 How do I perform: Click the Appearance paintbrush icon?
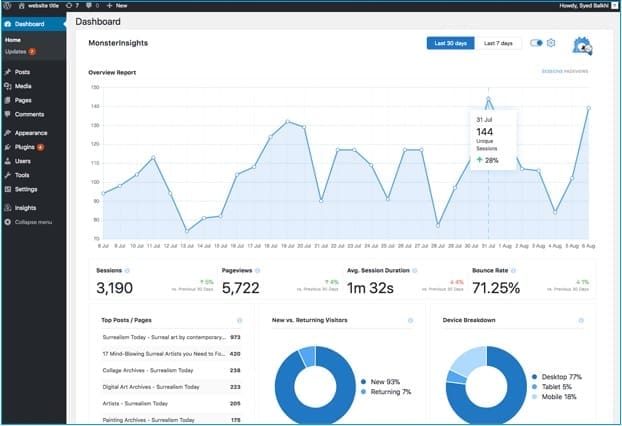[x=8, y=133]
